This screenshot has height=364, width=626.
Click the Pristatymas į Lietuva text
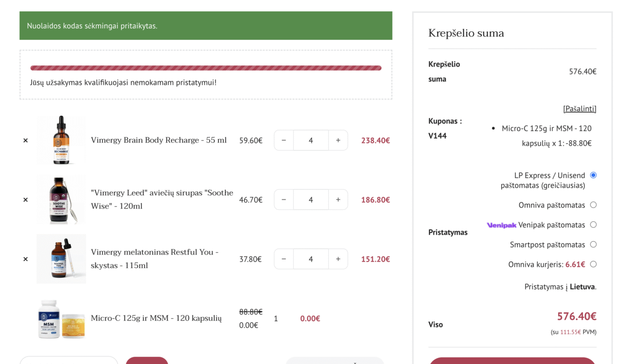coord(561,286)
